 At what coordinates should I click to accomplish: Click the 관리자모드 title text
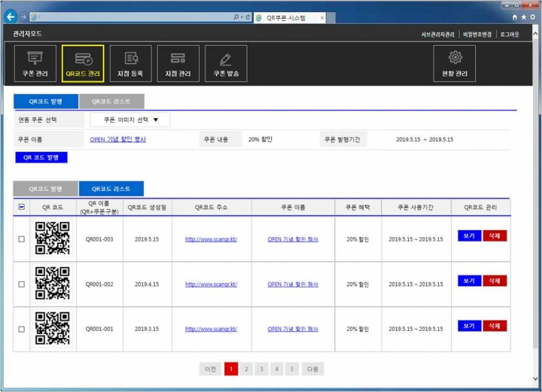coord(27,34)
